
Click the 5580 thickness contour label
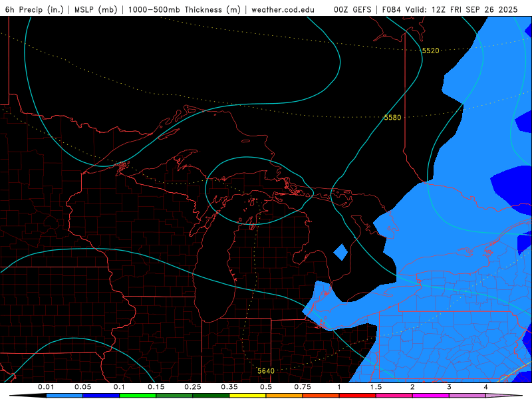tap(392, 118)
